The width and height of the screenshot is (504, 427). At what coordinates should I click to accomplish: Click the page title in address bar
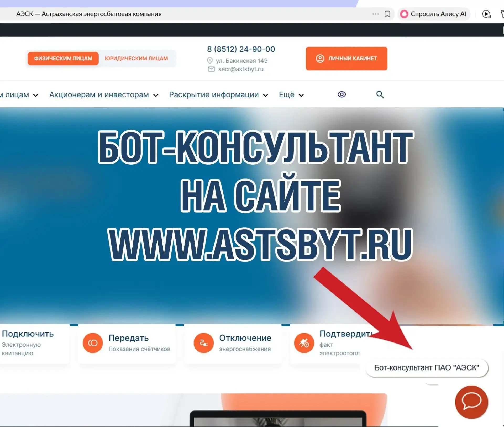coord(89,14)
